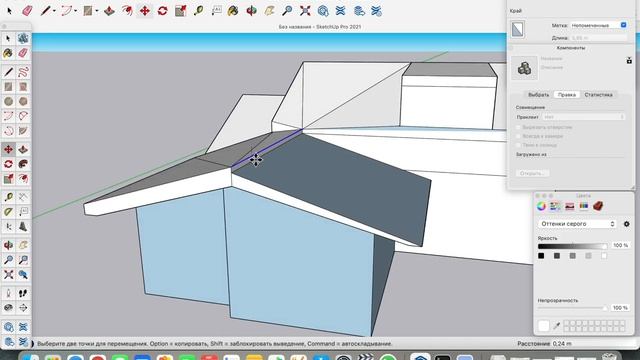This screenshot has width=640, height=360.
Task: Choose the Offset tool in the top toolbar
Action: (x=127, y=11)
